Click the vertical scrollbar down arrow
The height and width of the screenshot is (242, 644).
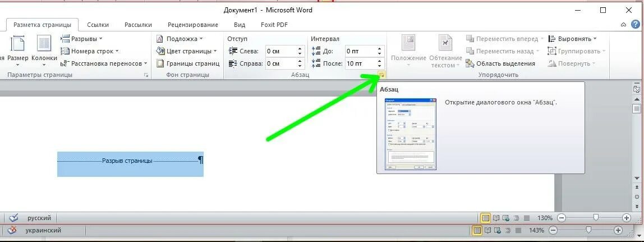tap(637, 179)
